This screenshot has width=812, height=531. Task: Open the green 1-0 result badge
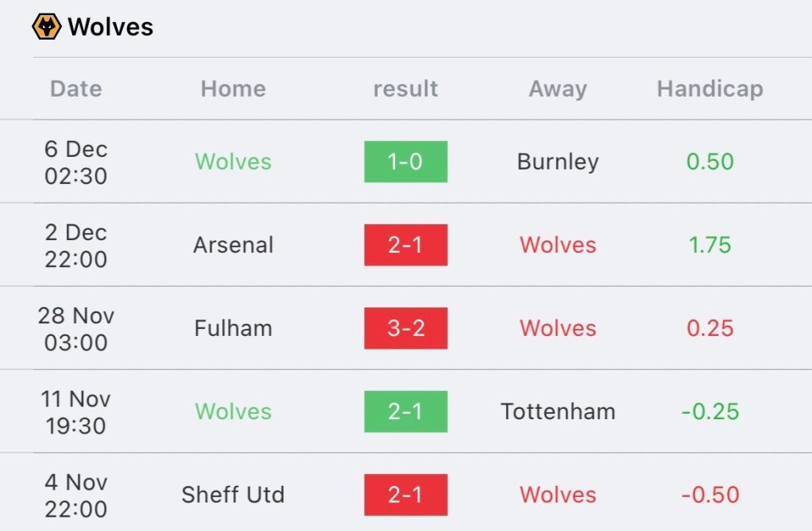tap(405, 162)
